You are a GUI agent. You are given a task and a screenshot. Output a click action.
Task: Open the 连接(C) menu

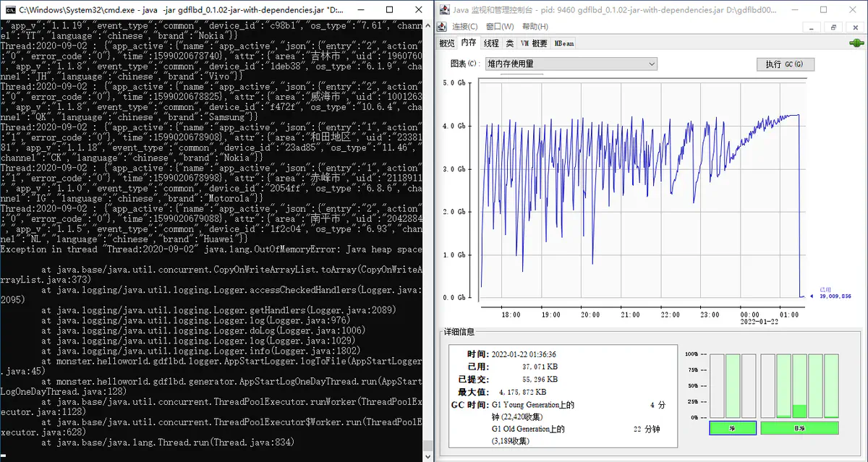click(465, 27)
